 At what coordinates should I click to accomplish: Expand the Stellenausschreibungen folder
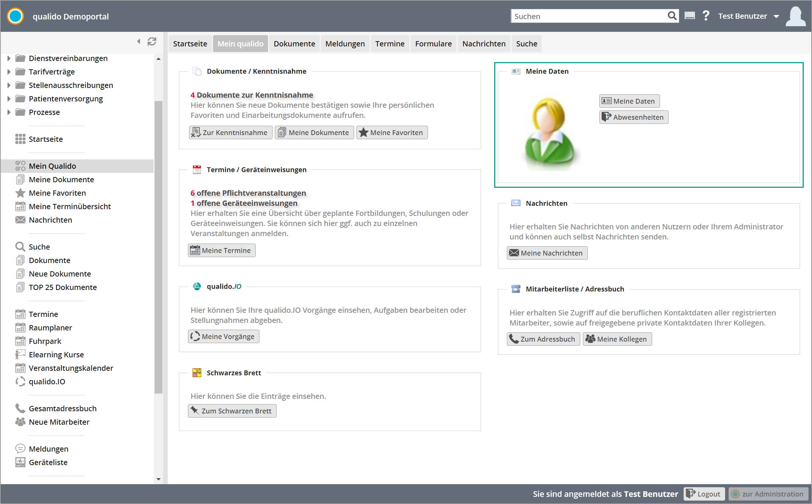9,85
